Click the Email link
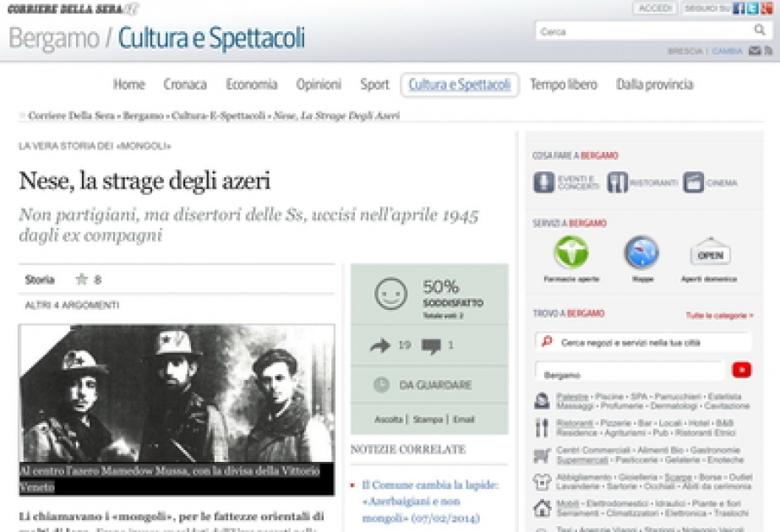The height and width of the screenshot is (532, 780). coord(464,419)
